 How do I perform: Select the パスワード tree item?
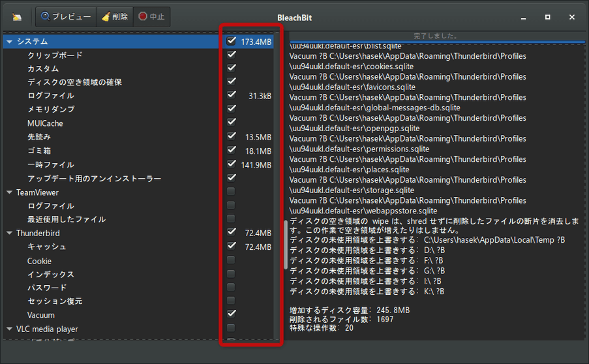47,288
